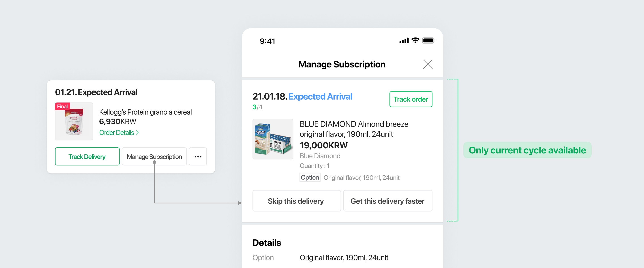Image resolution: width=644 pixels, height=268 pixels.
Task: Skip this delivery
Action: [x=296, y=201]
